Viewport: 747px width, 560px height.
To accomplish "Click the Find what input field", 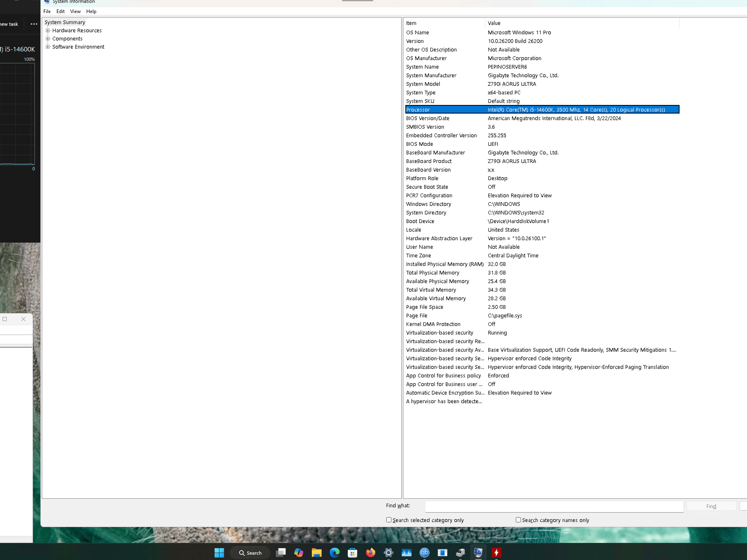I will [x=554, y=506].
